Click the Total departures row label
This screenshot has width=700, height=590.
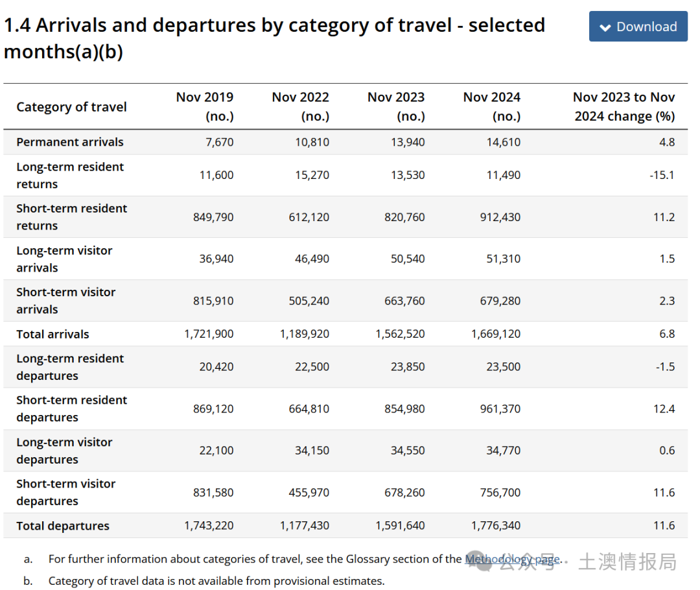63,526
